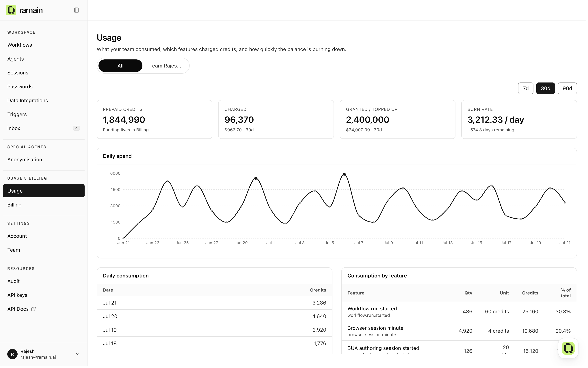Click the final chart point at Jul 21
This screenshot has height=368, width=588.
[565, 203]
